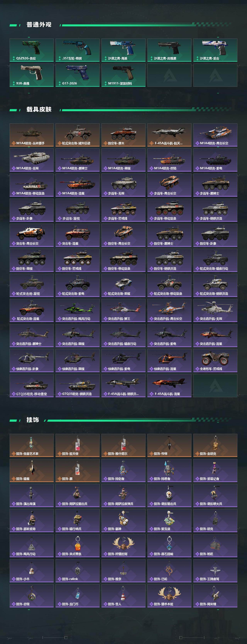Select the QSZ92G-条纹 pistol skin

(31, 50)
